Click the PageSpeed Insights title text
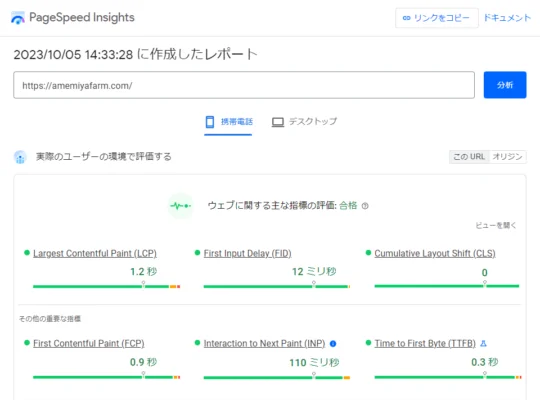Viewport: 540px width, 400px height. point(82,17)
